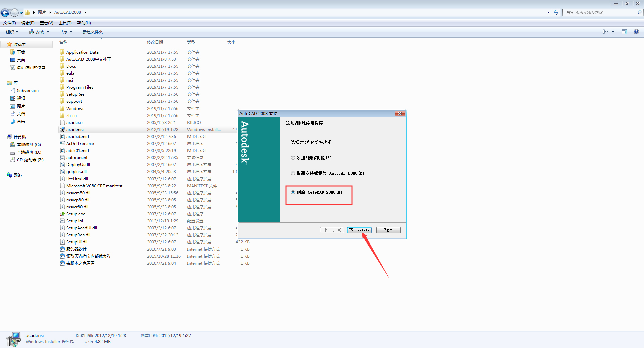Screen dimensions: 644x348
Task: Select the acad.ico file
Action: pyautogui.click(x=74, y=122)
